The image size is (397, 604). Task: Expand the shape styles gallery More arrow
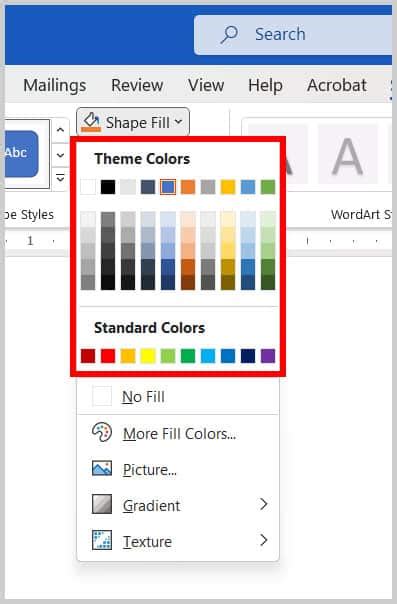(x=60, y=178)
